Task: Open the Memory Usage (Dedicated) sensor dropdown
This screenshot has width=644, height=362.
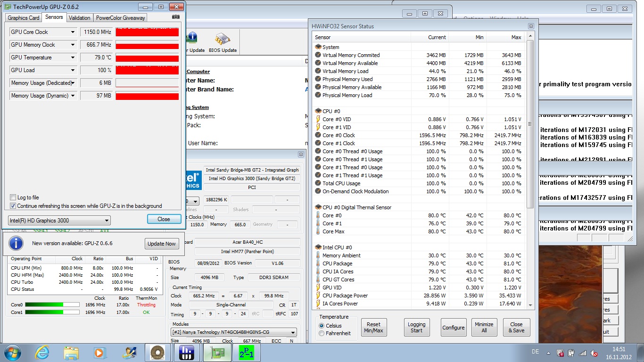Action: coord(73,83)
